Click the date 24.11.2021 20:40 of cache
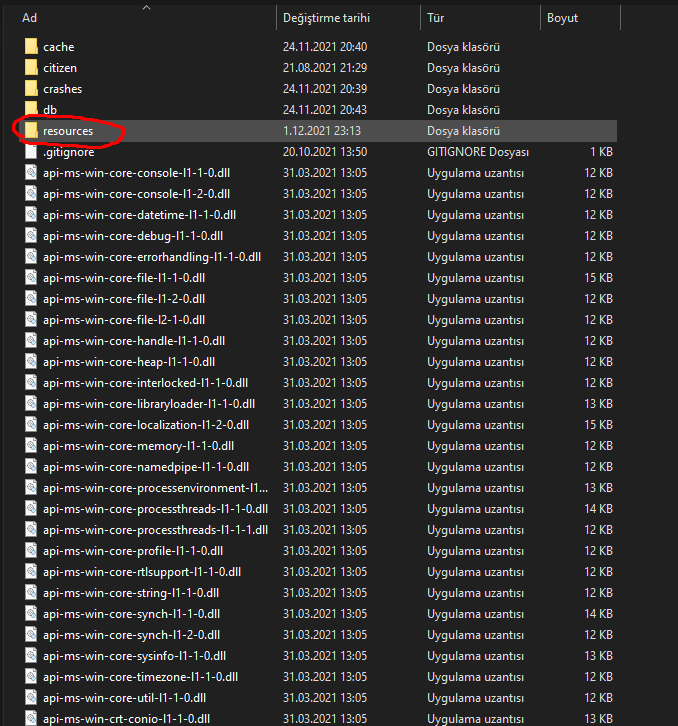The width and height of the screenshot is (678, 726). pyautogui.click(x=325, y=47)
